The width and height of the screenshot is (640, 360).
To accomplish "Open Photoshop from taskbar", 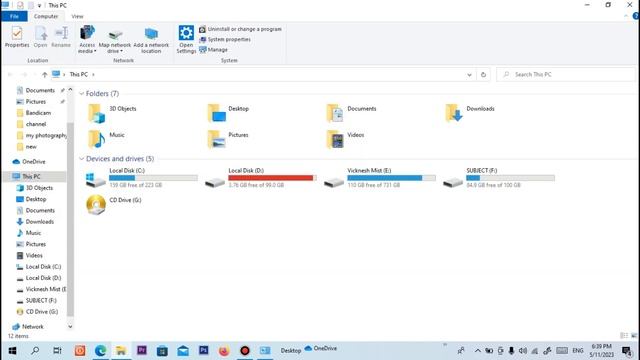I will pos(203,350).
